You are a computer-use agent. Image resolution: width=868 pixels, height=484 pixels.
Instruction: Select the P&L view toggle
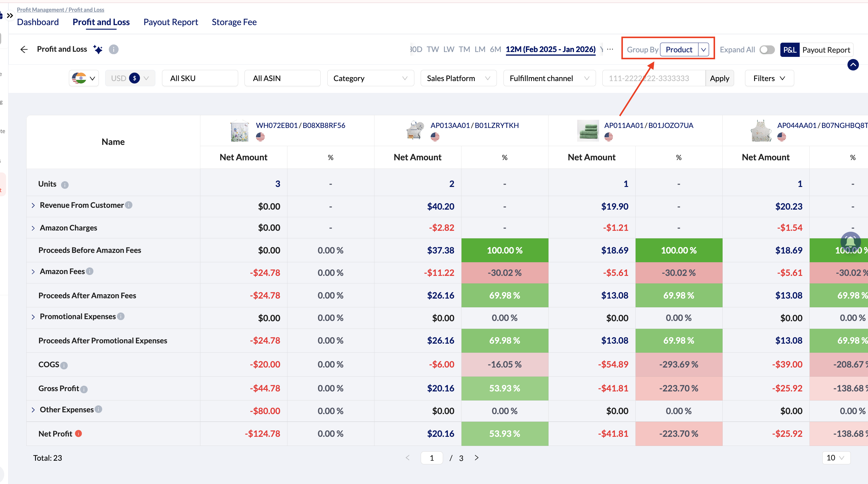(x=789, y=50)
